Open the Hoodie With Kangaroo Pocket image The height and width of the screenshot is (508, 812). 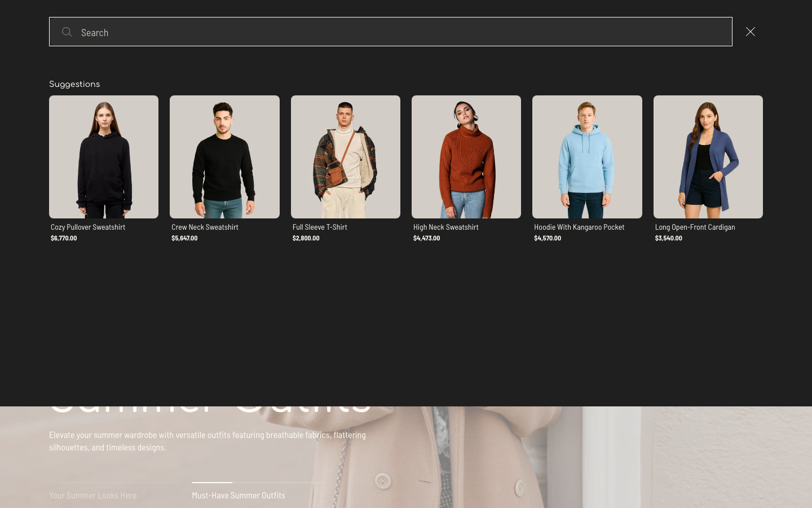(x=587, y=157)
